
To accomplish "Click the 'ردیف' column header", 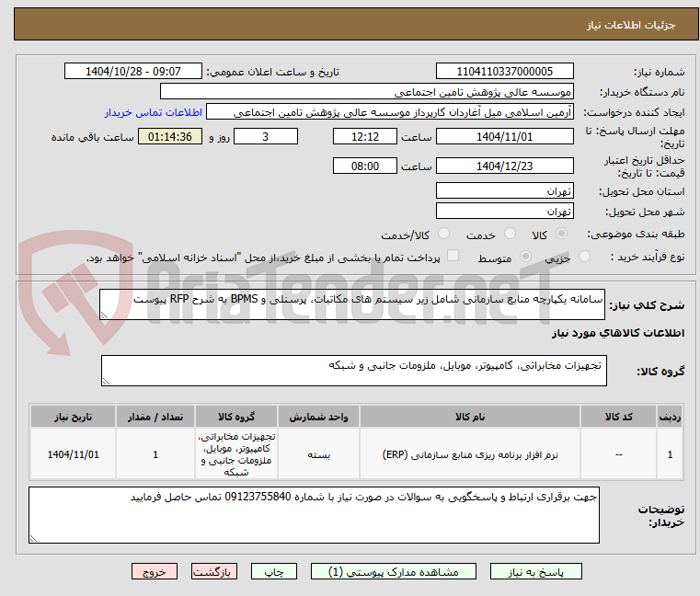I will (x=670, y=417).
